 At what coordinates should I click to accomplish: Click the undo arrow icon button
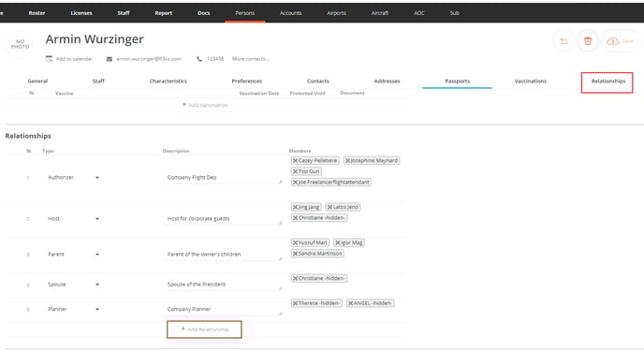[x=563, y=41]
